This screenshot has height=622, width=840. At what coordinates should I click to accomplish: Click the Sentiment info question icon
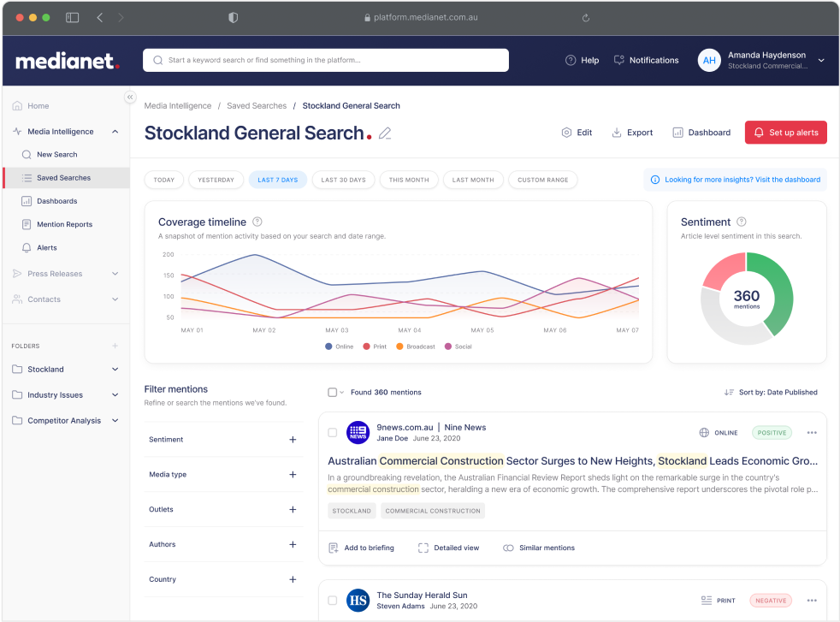click(x=742, y=222)
